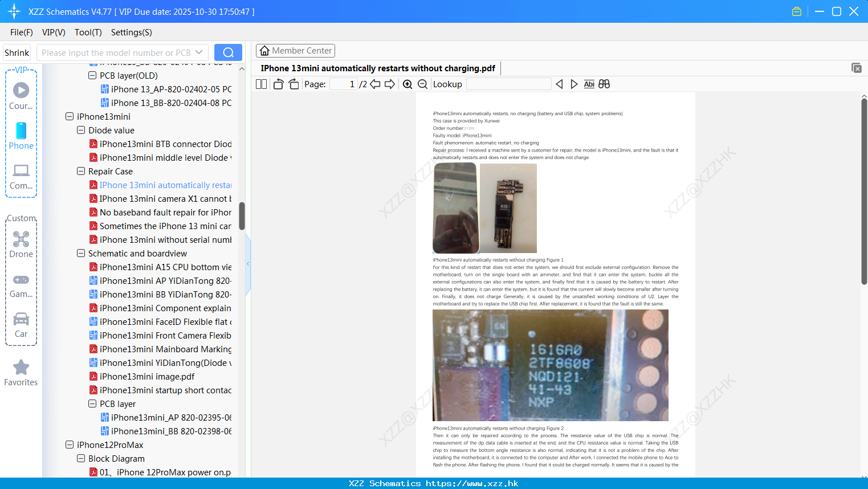The width and height of the screenshot is (868, 489).
Task: Open IPhone 13mini camera X1 cannot case
Action: [160, 198]
